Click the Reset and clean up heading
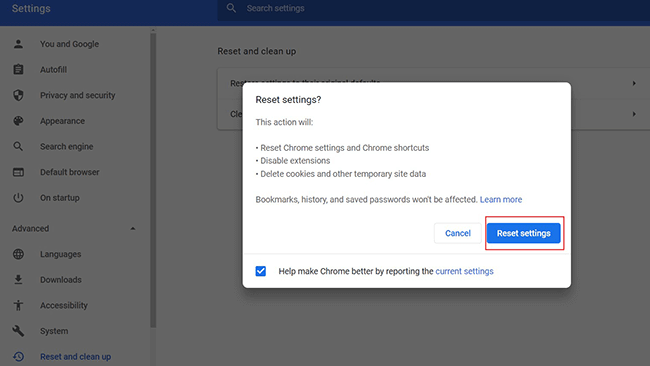Image resolution: width=650 pixels, height=366 pixels. point(257,51)
